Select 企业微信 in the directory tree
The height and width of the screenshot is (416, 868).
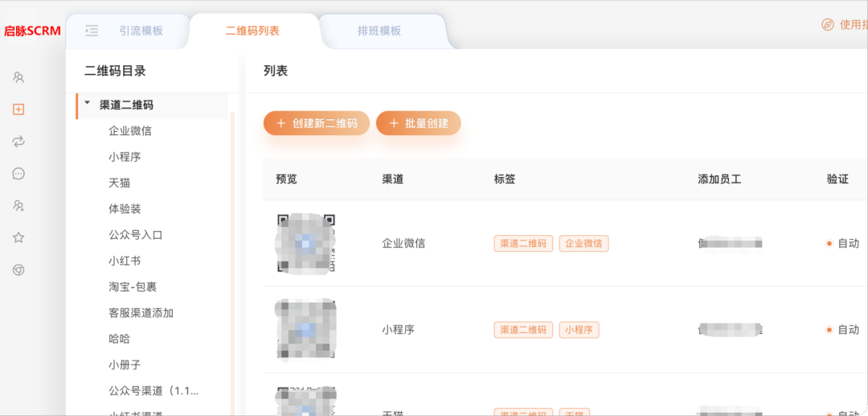(x=130, y=130)
